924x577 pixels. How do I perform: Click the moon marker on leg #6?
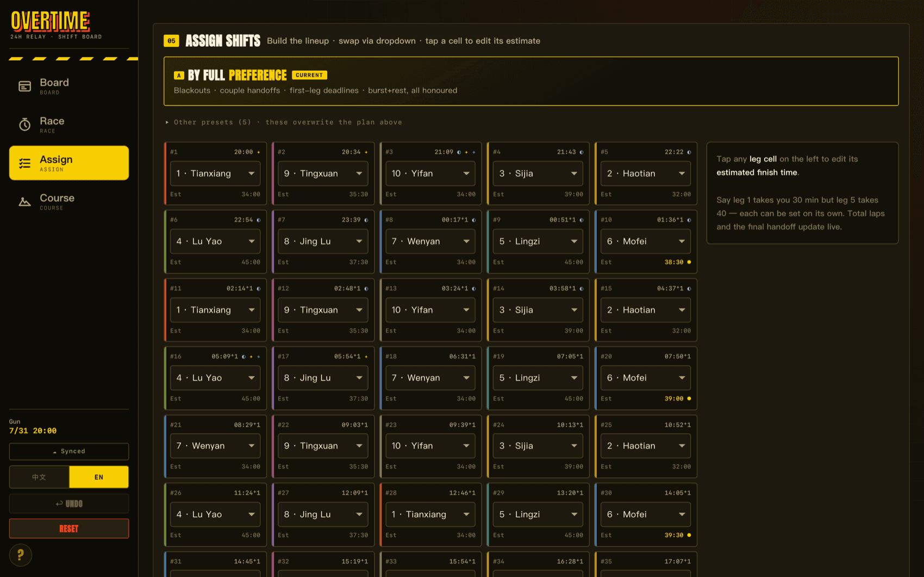pos(258,220)
